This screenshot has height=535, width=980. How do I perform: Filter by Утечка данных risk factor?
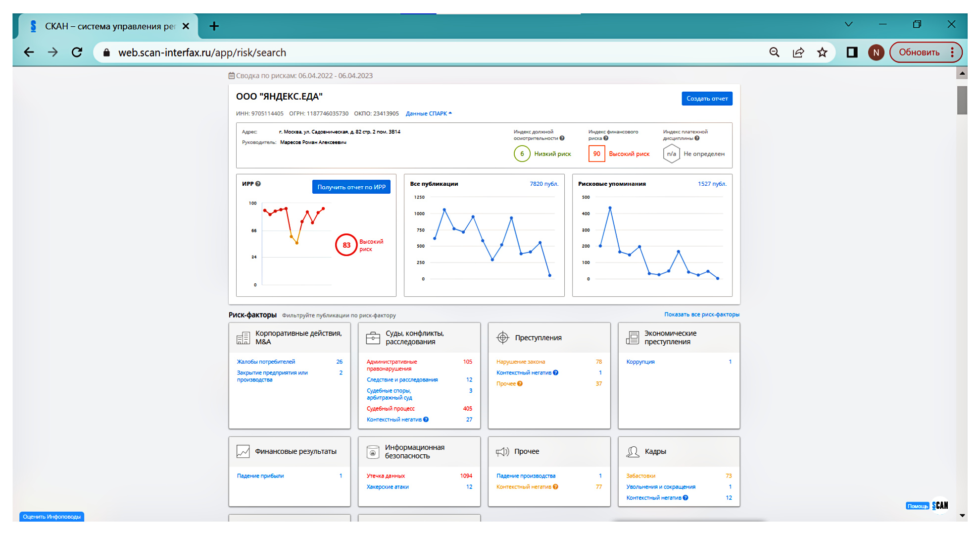pyautogui.click(x=386, y=476)
